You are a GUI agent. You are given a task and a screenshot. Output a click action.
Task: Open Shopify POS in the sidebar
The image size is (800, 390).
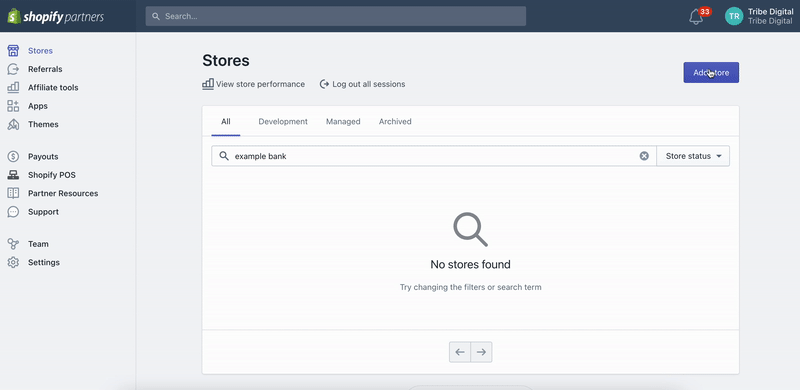[x=52, y=175]
